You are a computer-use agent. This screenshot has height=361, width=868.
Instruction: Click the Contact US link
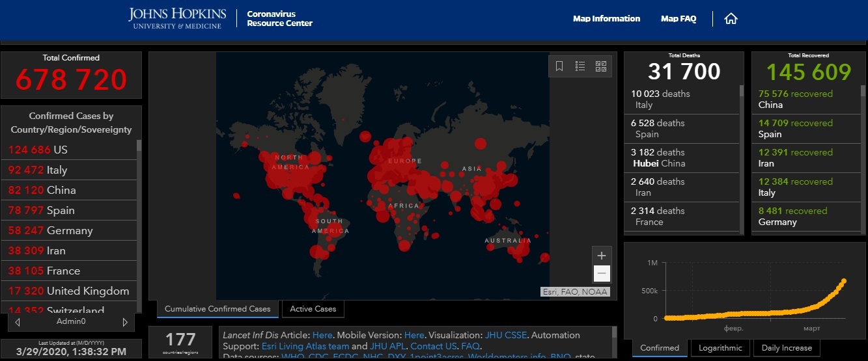click(433, 346)
